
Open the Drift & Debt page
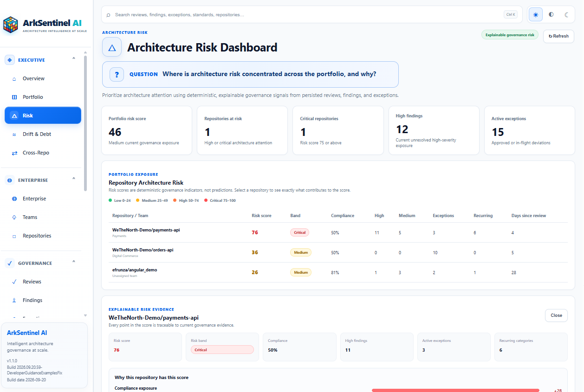tap(43, 135)
